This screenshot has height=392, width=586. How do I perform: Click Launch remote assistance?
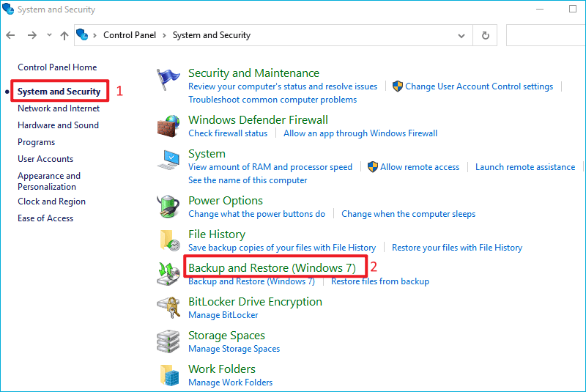point(525,167)
